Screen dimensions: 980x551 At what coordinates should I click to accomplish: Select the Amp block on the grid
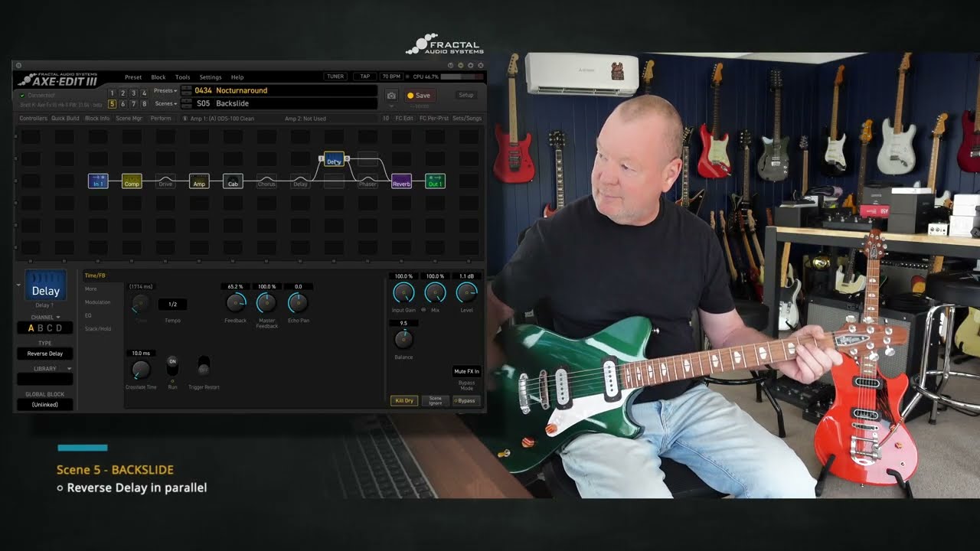[x=199, y=181]
